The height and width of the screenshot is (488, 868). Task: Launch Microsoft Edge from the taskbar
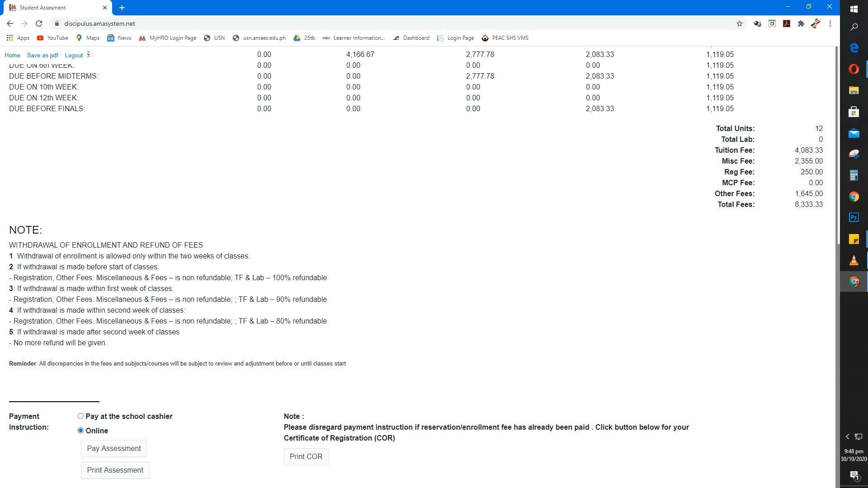point(854,48)
